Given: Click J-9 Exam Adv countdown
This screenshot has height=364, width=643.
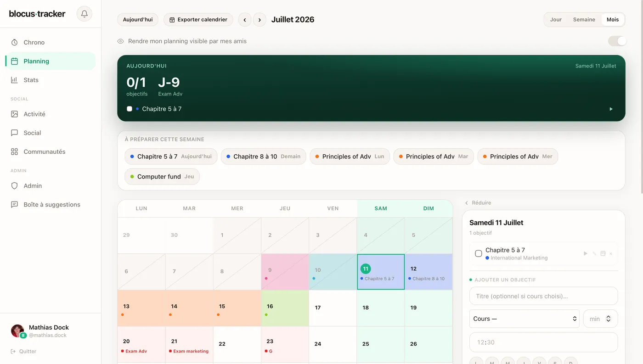Looking at the screenshot, I should 170,86.
